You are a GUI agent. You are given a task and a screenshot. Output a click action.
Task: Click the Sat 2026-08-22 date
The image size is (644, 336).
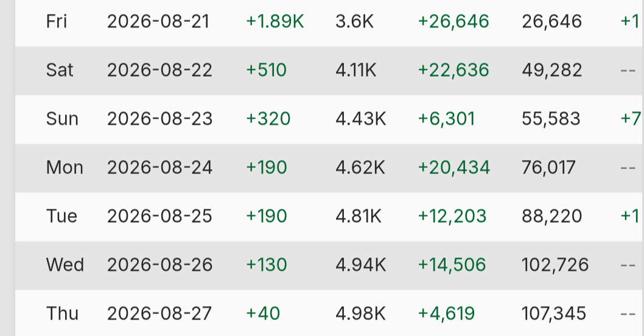(159, 70)
